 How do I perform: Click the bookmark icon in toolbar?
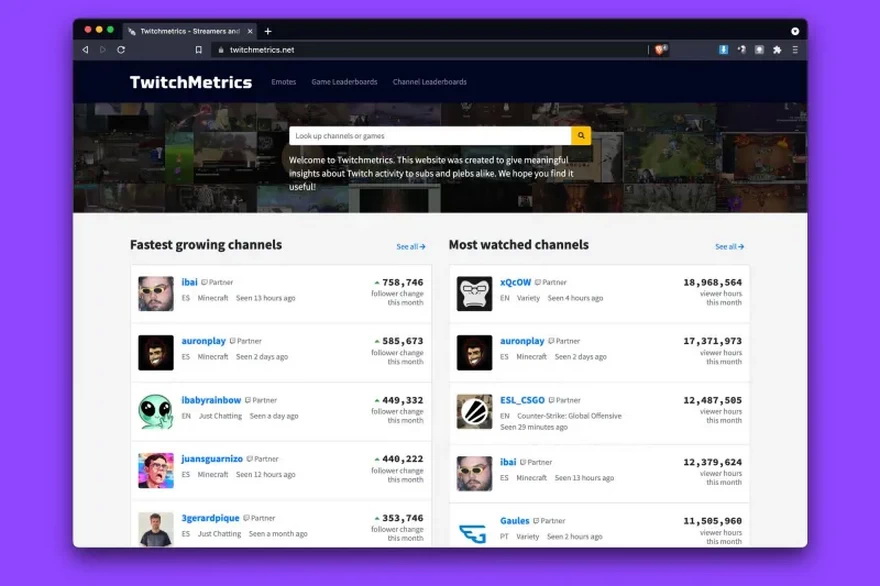(x=199, y=50)
